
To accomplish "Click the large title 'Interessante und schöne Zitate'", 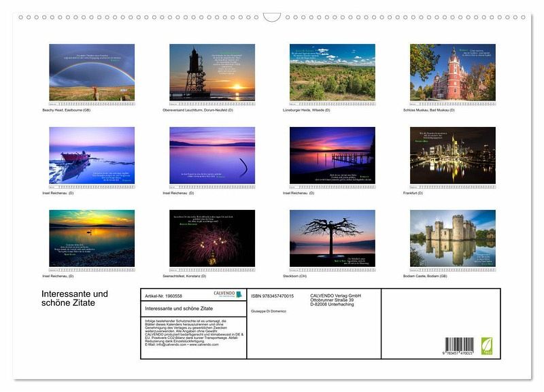I will [x=75, y=298].
